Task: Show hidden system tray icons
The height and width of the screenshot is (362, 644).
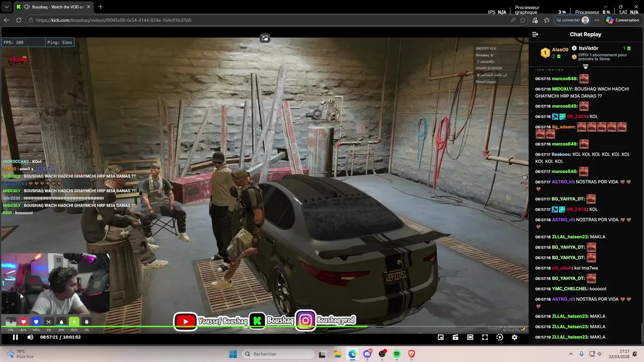Action: point(571,354)
